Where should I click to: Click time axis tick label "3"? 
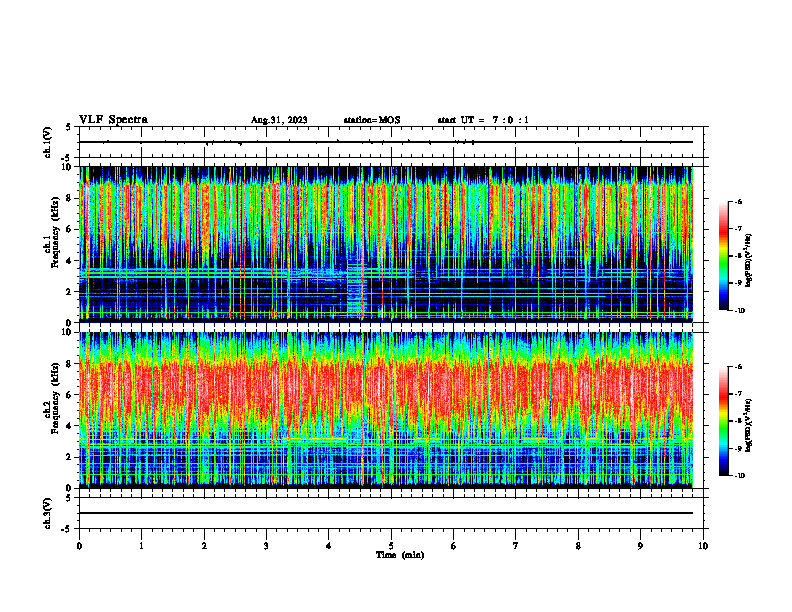point(266,546)
